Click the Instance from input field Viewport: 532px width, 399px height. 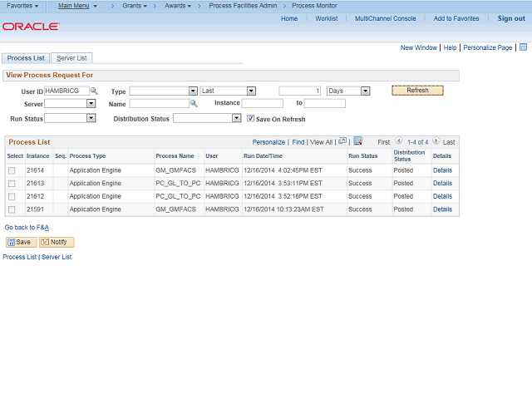tap(263, 103)
